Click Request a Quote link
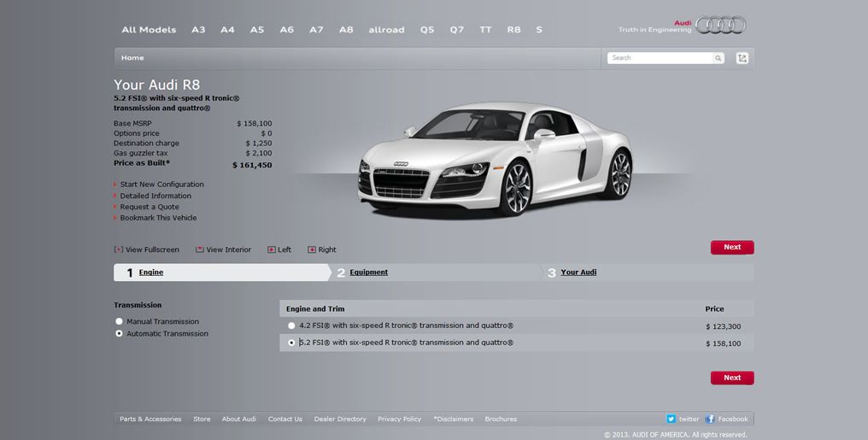The image size is (868, 440). click(x=150, y=207)
